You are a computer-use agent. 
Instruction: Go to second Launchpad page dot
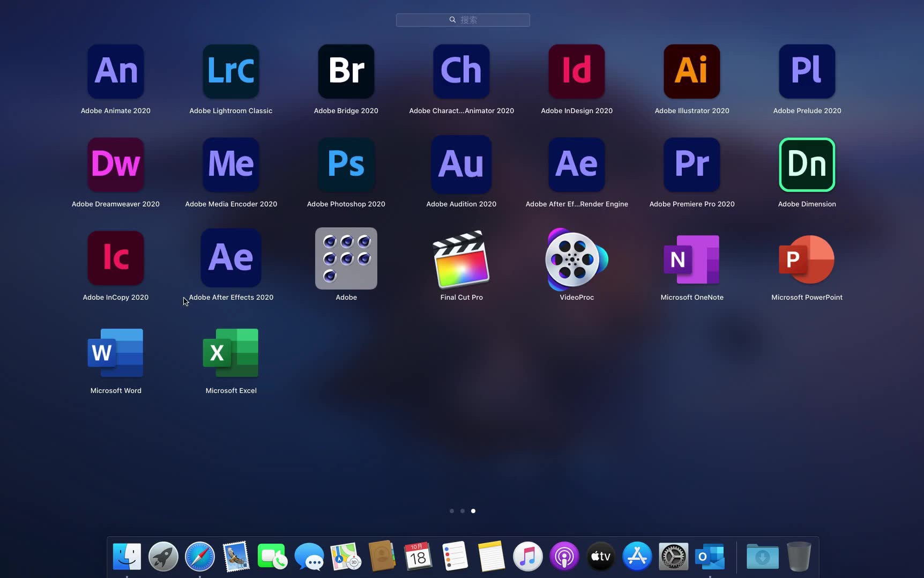[x=463, y=511]
